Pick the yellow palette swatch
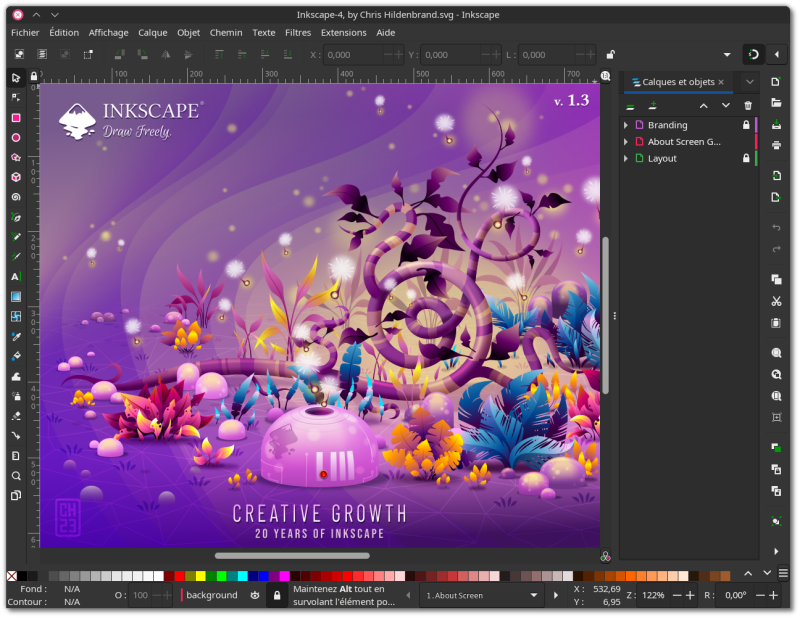 [x=201, y=576]
